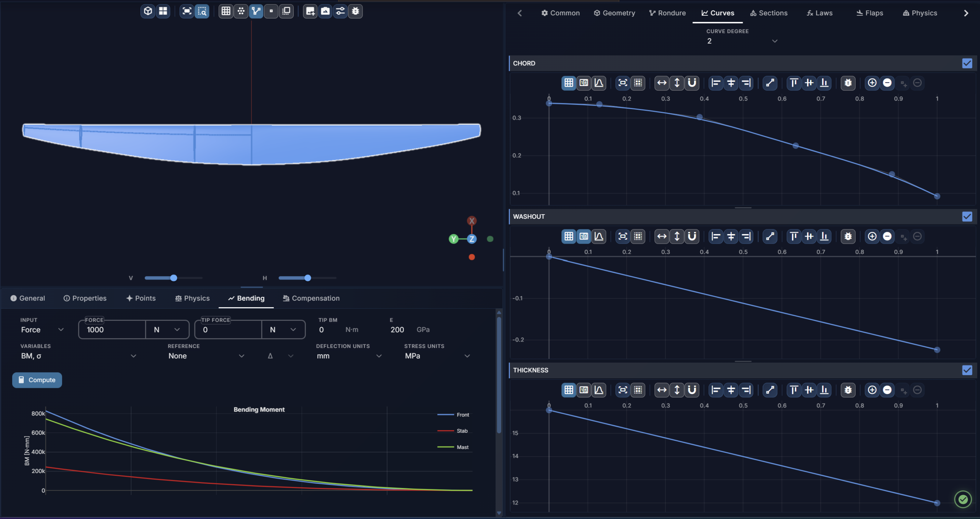Viewport: 980px width, 519px height.
Task: Click the right arrow to show more tabs
Action: [966, 13]
